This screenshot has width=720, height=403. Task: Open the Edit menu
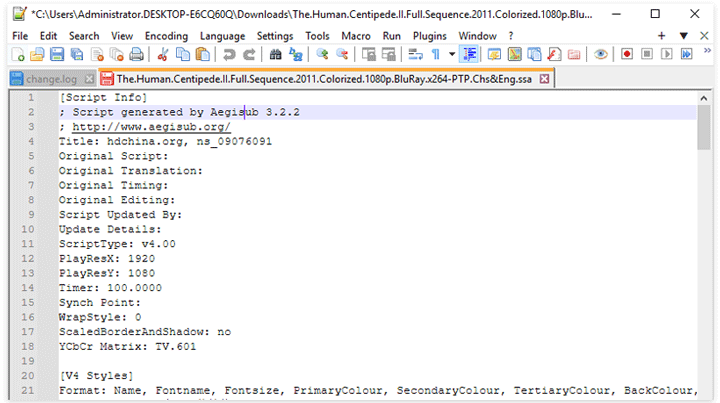(48, 36)
